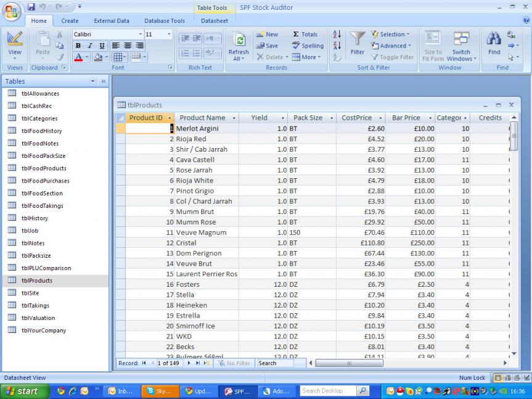This screenshot has height=399, width=532.
Task: Sort descending Z to A
Action: (x=337, y=46)
